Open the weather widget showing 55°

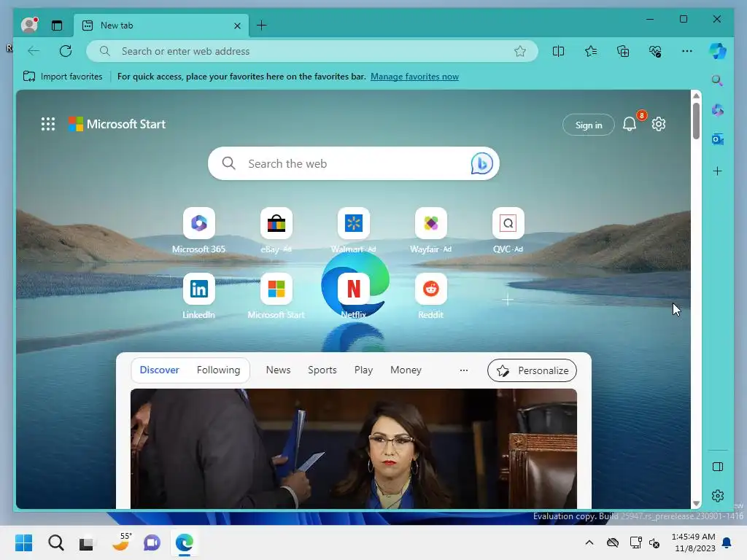121,542
